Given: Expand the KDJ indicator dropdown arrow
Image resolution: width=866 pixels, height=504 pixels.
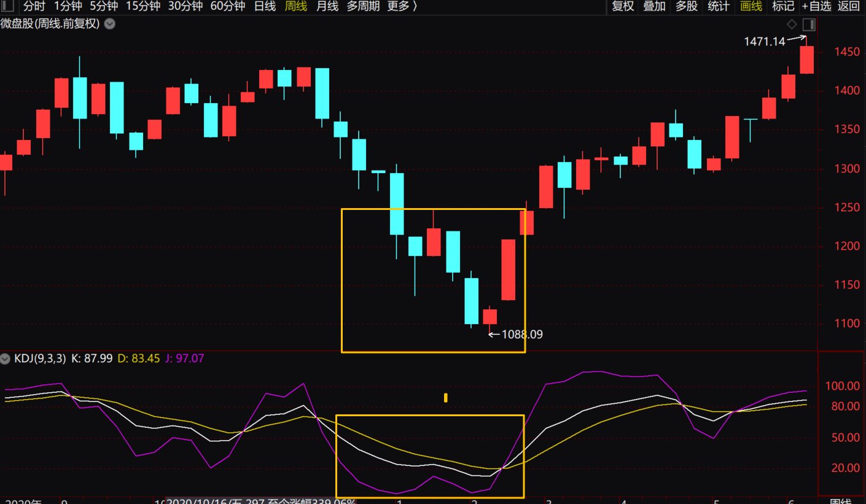Looking at the screenshot, I should pos(6,358).
